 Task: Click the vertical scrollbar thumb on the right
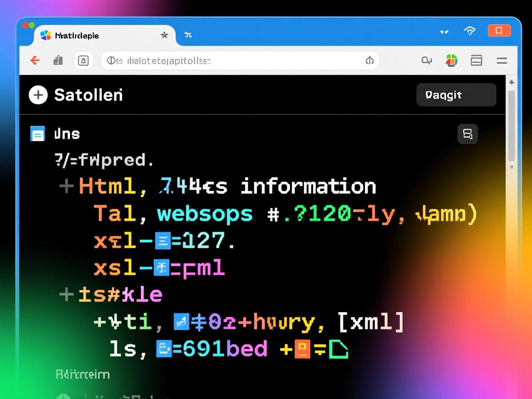tap(511, 125)
